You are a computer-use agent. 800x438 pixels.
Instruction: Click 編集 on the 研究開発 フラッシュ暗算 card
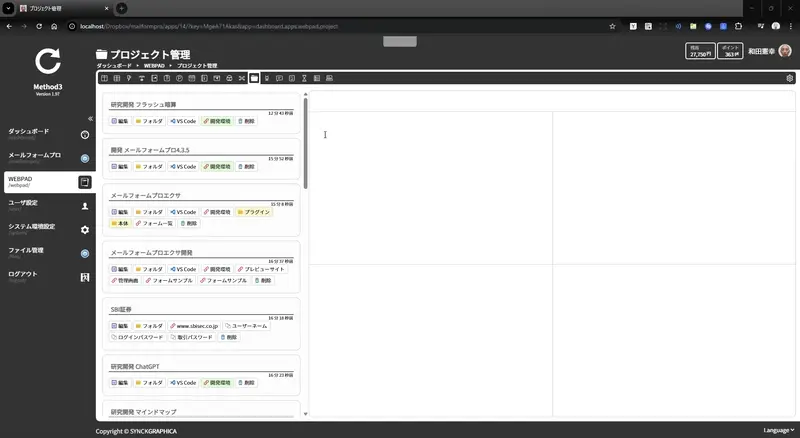(x=119, y=120)
